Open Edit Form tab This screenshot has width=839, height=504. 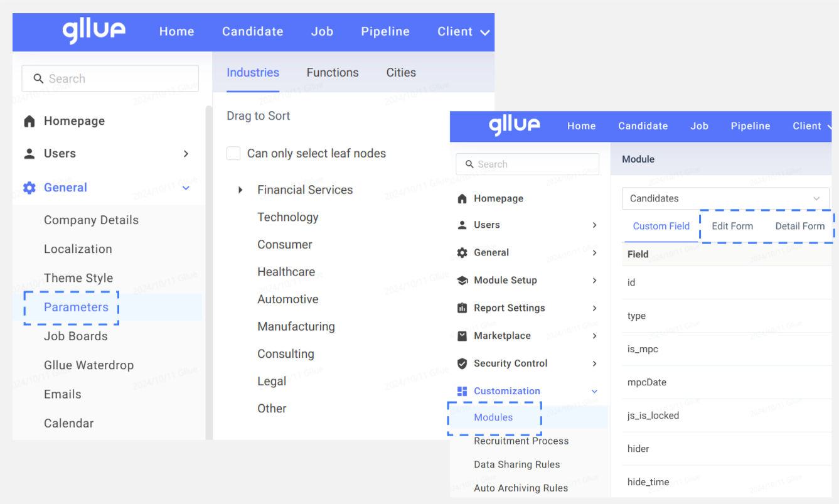tap(732, 227)
